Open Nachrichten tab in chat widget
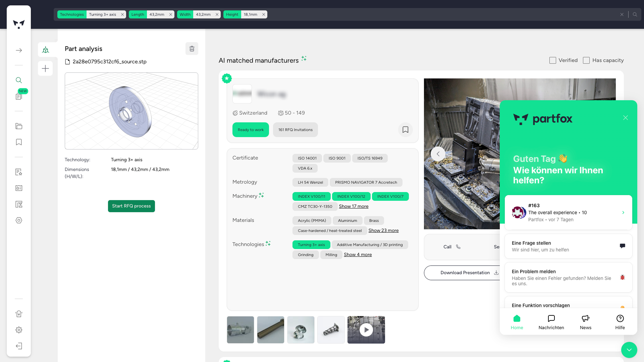The image size is (644, 362). coord(551,322)
